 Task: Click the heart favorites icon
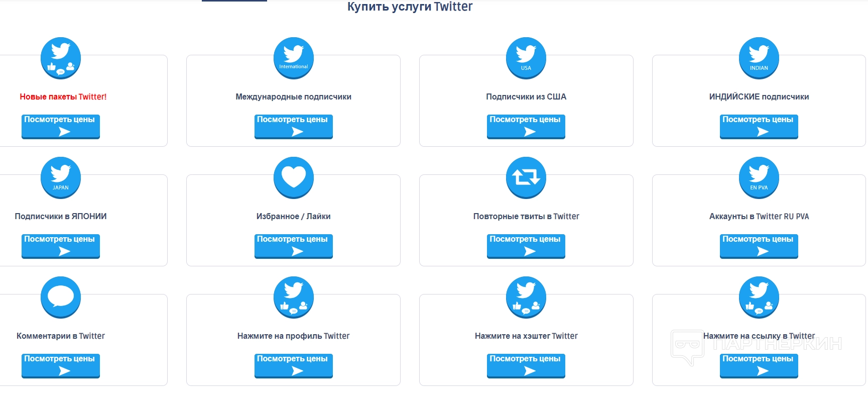pos(293,177)
